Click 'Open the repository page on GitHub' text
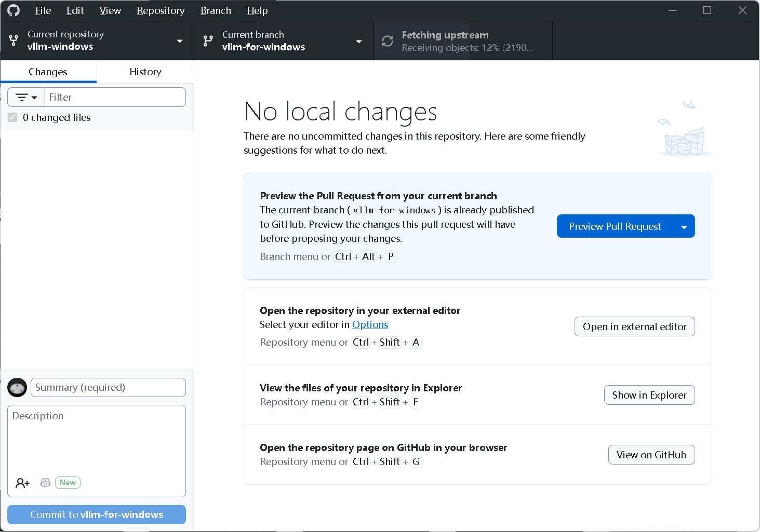 [383, 447]
